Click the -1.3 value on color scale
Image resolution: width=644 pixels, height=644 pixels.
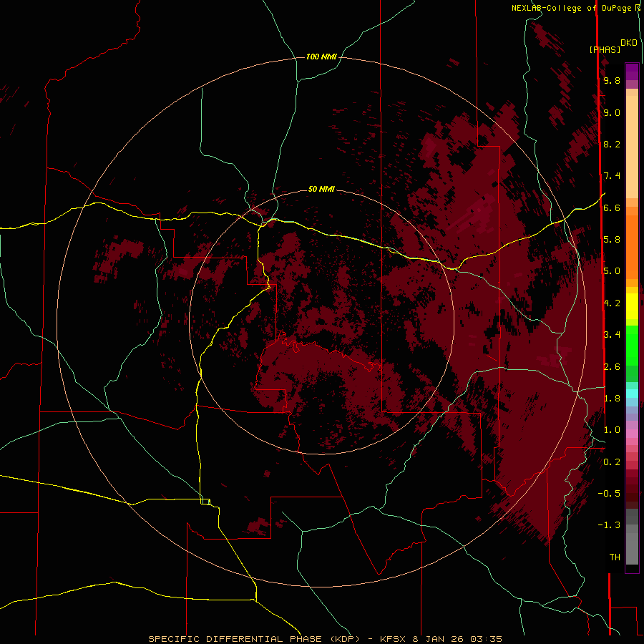pyautogui.click(x=609, y=525)
